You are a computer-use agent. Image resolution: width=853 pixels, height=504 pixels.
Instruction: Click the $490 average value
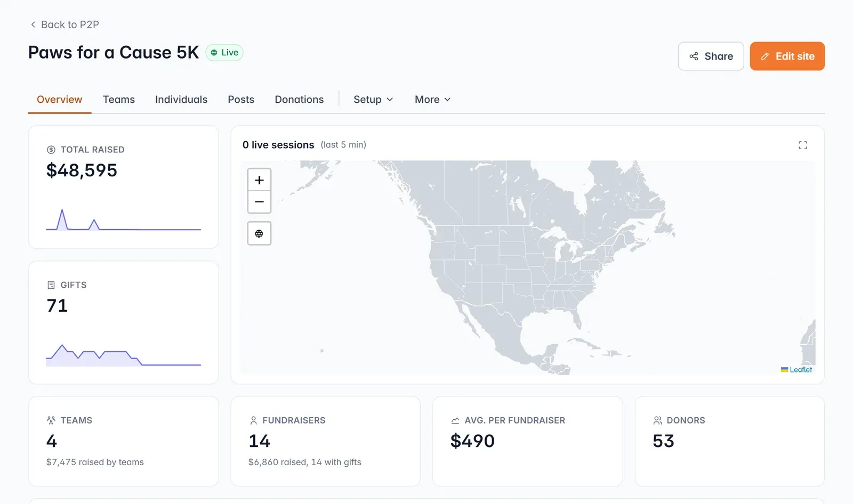click(x=472, y=441)
